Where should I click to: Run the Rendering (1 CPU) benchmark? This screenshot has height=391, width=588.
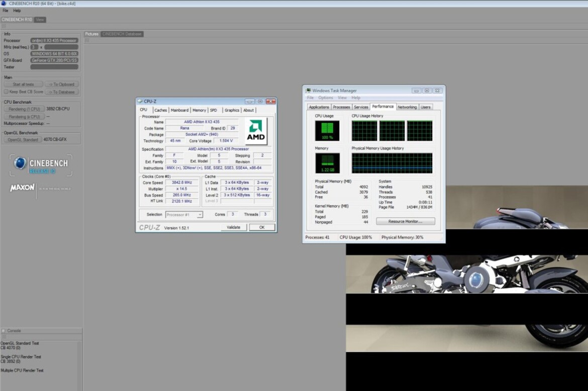coord(24,109)
